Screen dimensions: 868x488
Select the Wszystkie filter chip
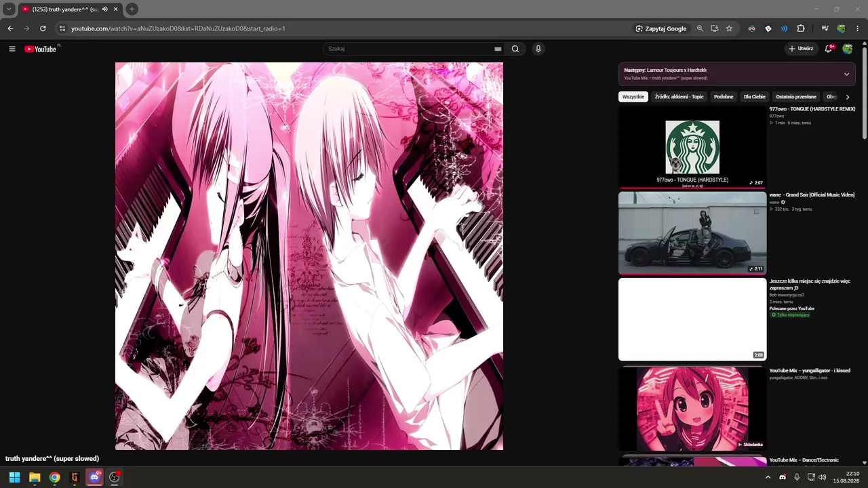click(633, 97)
